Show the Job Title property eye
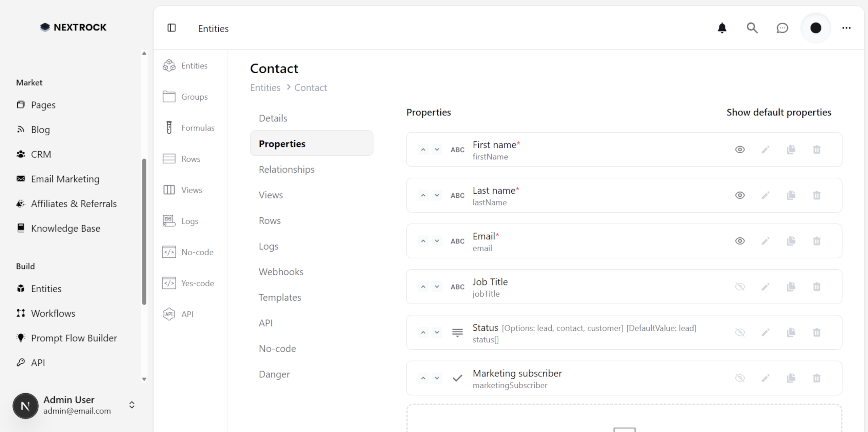Image resolution: width=868 pixels, height=432 pixels. click(x=739, y=287)
